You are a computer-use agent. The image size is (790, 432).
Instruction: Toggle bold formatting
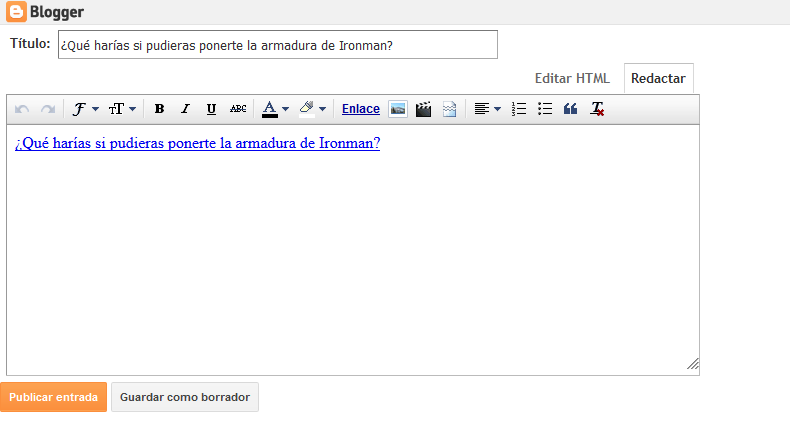(x=159, y=109)
